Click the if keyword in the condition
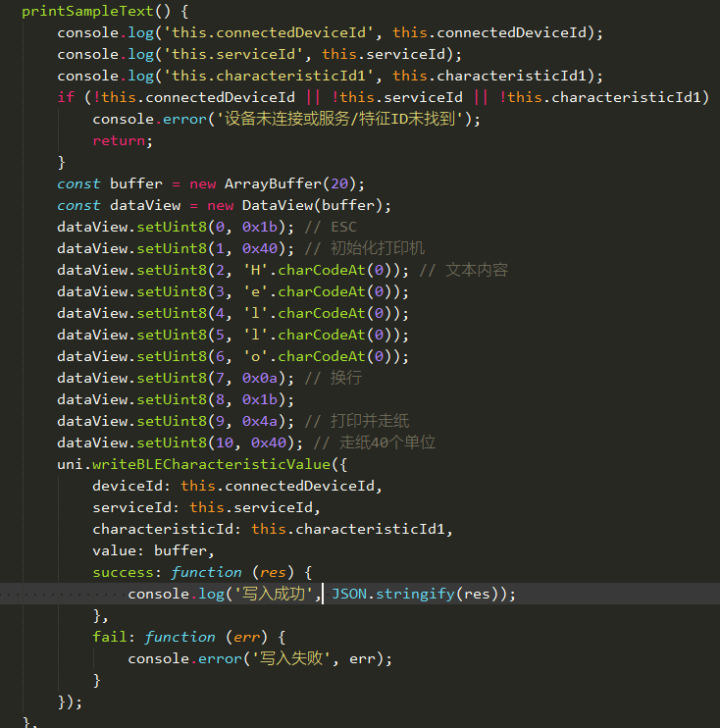Viewport: 720px width, 728px height. pos(66,97)
